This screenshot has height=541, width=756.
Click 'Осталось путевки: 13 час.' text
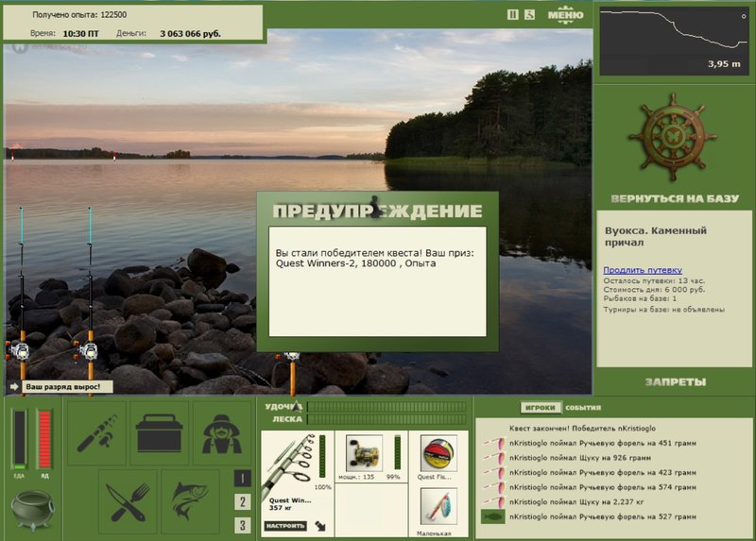654,280
